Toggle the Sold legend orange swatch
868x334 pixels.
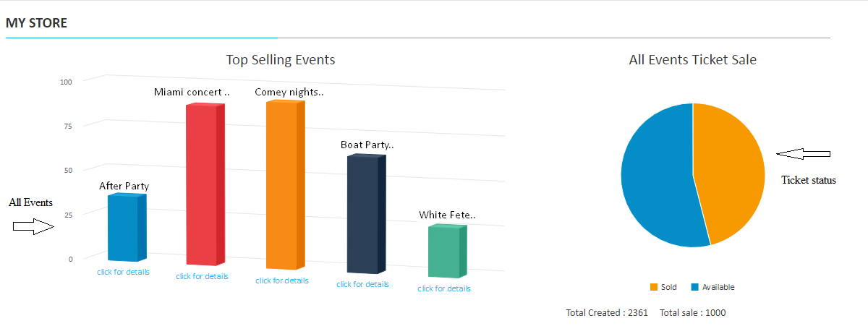654,287
